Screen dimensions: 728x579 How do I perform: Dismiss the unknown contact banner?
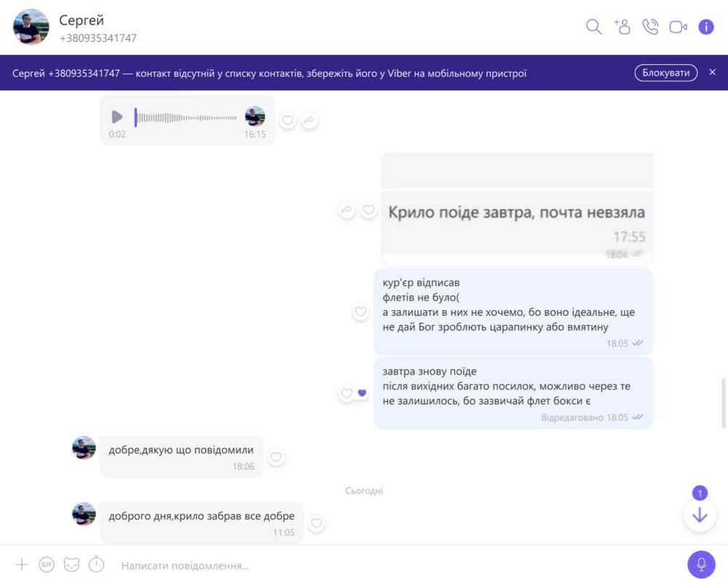pyautogui.click(x=712, y=72)
